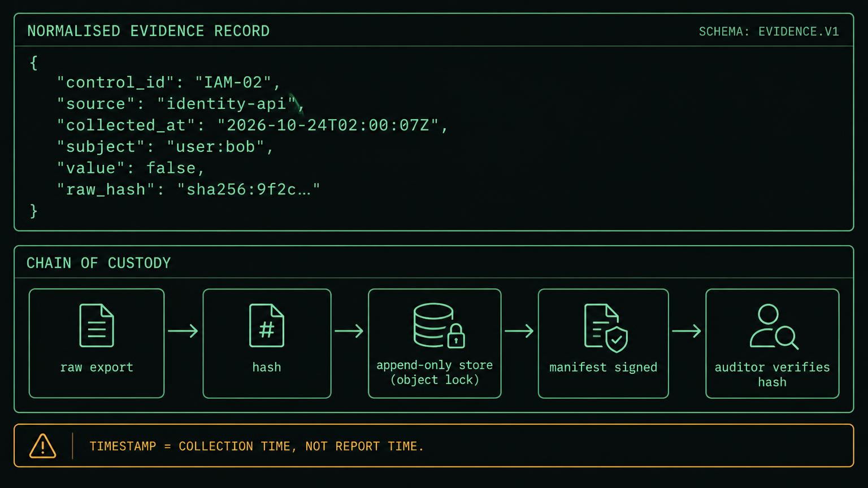The image size is (868, 488).
Task: Click the CHAIN OF CUSTODY heading
Action: click(98, 263)
